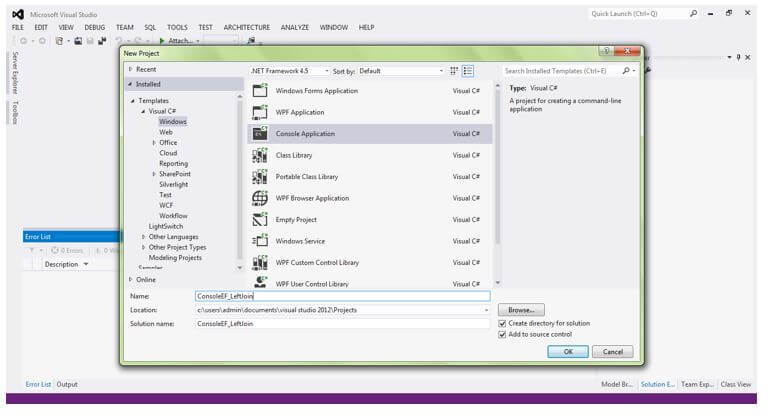Expand Other Project Types node
Screen dimensions: 773x418
click(x=143, y=247)
